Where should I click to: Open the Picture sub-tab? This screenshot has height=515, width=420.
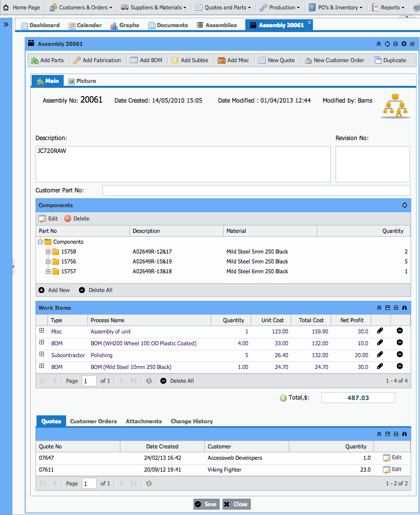coord(82,81)
